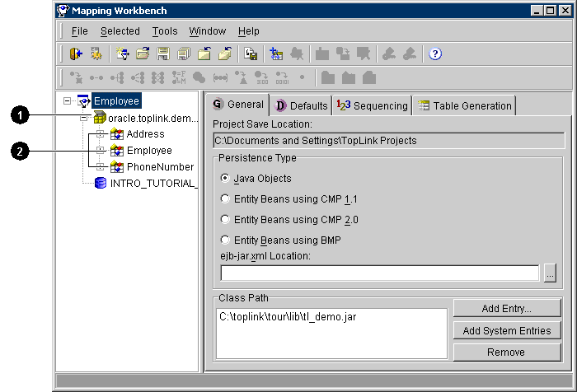Click the greyed direct-to-field mapping icon

point(76,77)
